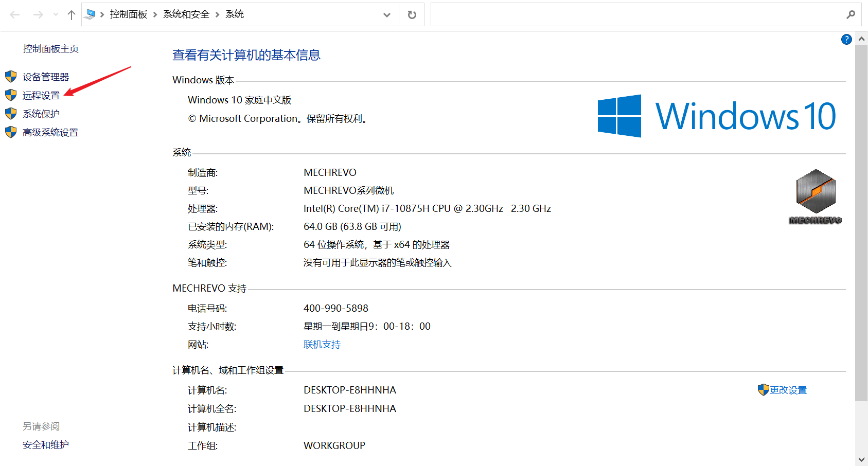
Task: Open 高级系统设置 from the sidebar
Action: point(50,133)
